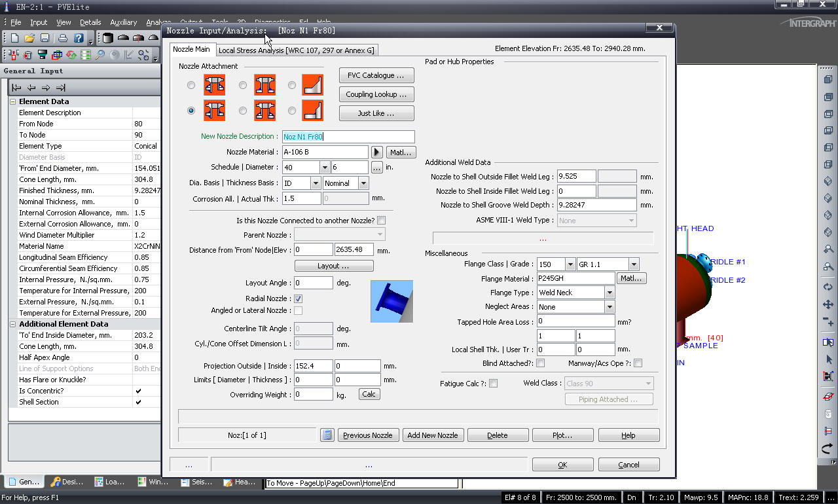Select the middle nozzle attachment radio, bottom row
This screenshot has height=504, width=838.
tap(243, 111)
